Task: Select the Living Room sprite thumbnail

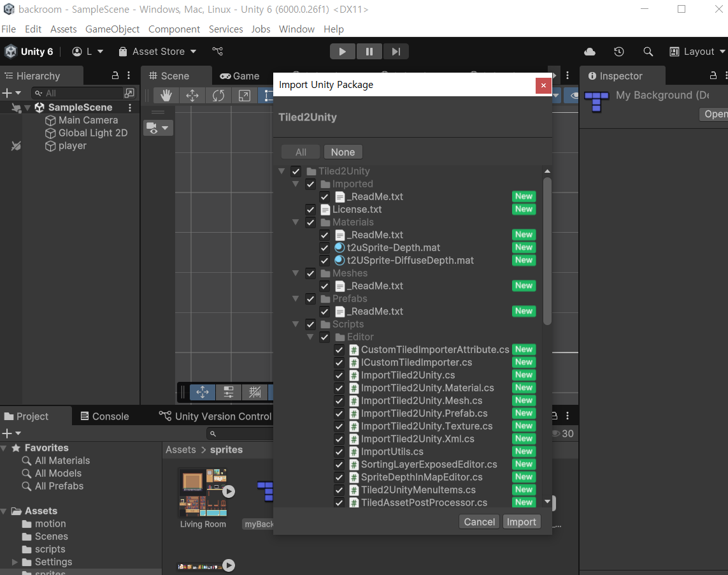Action: pyautogui.click(x=203, y=493)
